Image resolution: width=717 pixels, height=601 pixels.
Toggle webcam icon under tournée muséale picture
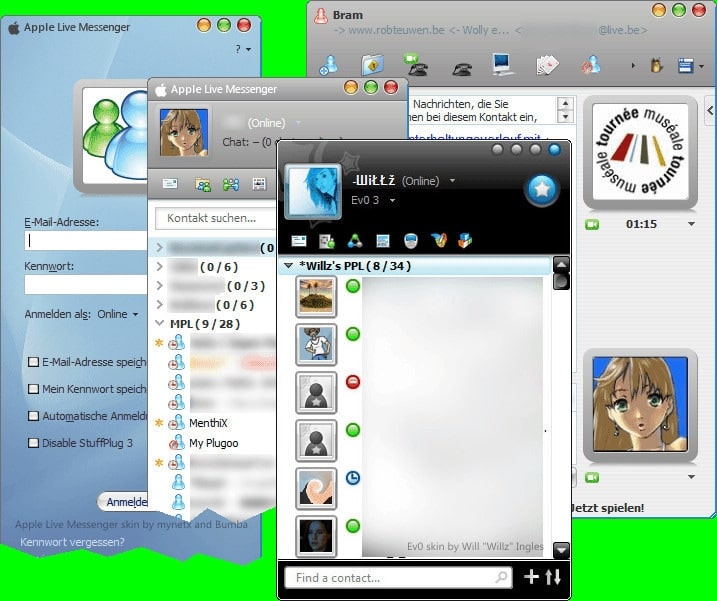pos(592,224)
